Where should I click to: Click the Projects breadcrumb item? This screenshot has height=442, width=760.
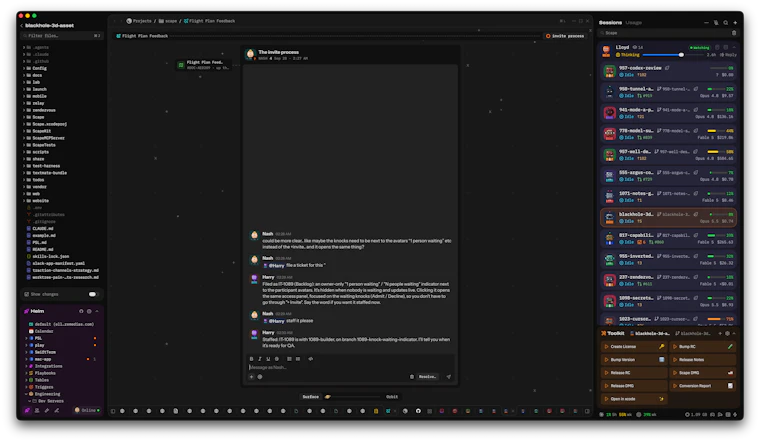(x=139, y=21)
